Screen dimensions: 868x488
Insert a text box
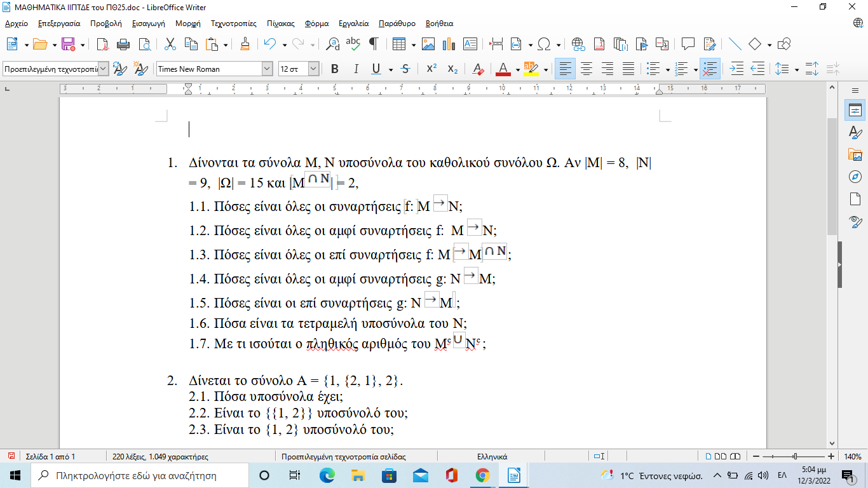(x=470, y=44)
